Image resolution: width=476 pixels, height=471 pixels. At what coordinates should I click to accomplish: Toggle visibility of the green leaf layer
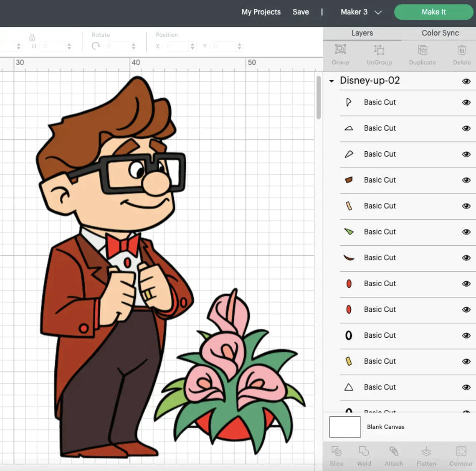pyautogui.click(x=466, y=232)
